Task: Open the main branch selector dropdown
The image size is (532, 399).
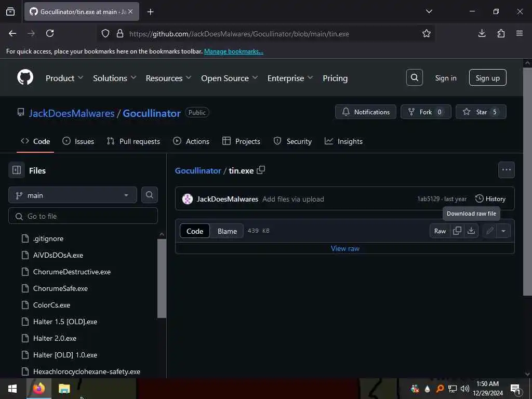Action: pos(73,195)
